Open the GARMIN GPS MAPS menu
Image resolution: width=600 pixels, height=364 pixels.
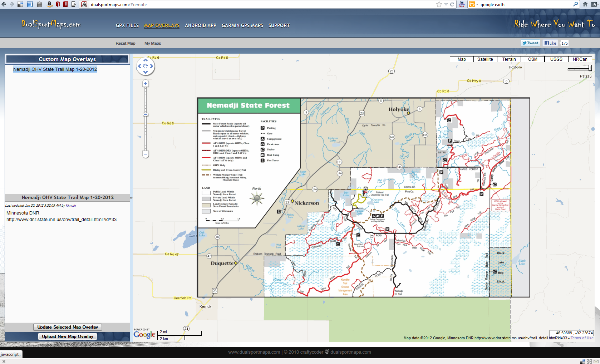pyautogui.click(x=242, y=25)
